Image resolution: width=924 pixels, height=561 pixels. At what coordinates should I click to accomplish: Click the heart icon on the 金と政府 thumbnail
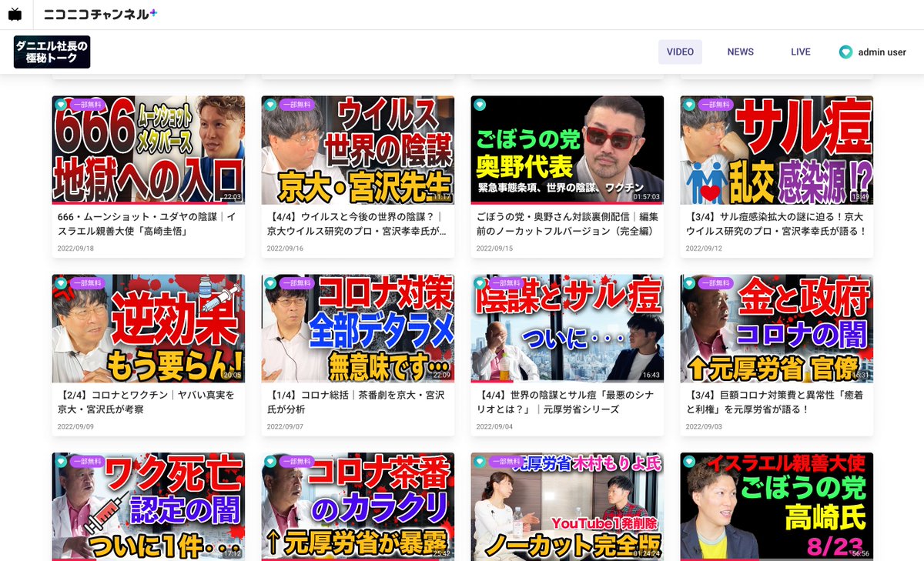[x=689, y=283]
